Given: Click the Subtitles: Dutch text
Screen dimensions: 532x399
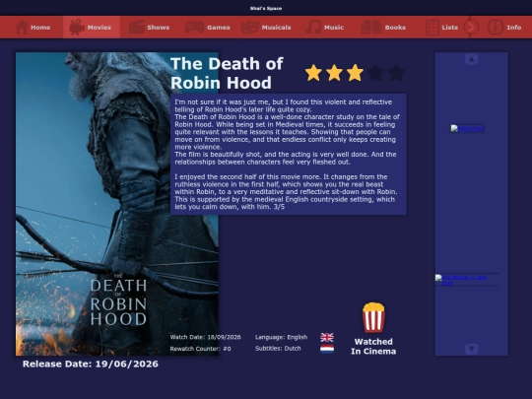Looking at the screenshot, I should (278, 349).
